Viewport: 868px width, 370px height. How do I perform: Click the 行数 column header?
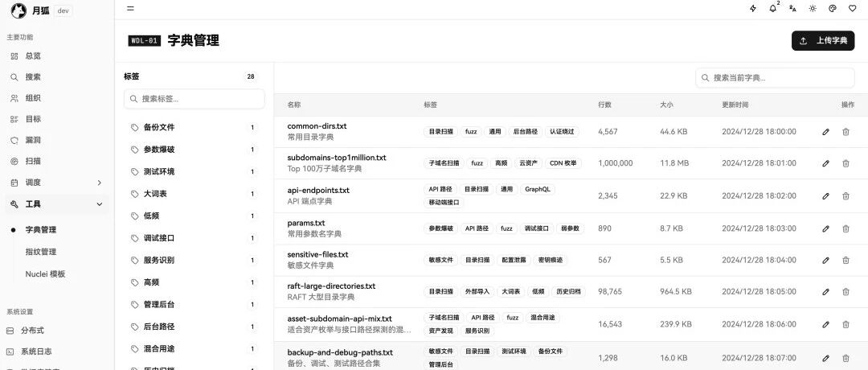(604, 105)
